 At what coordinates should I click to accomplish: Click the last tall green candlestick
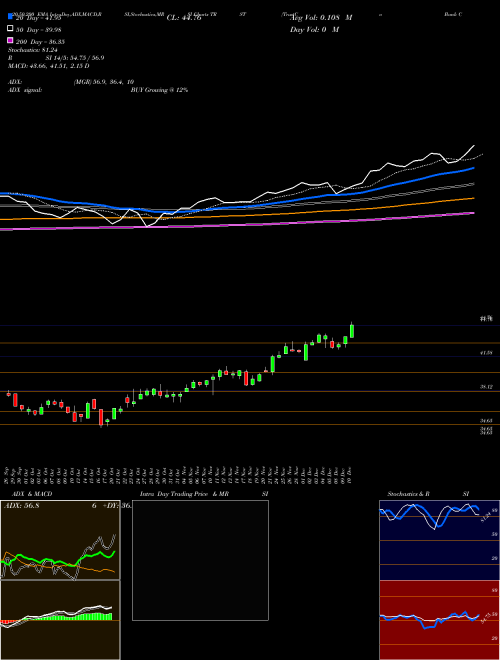coord(352,331)
